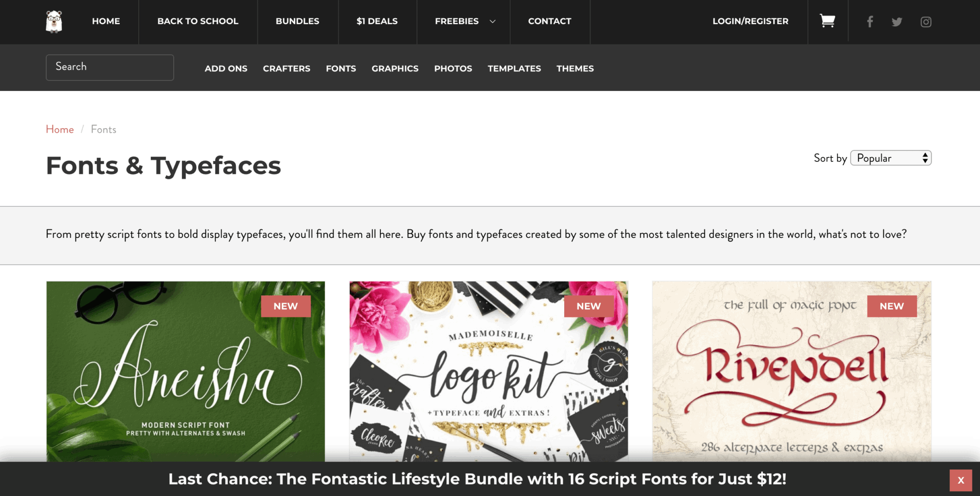Click the Fonts breadcrumb text

click(x=103, y=129)
